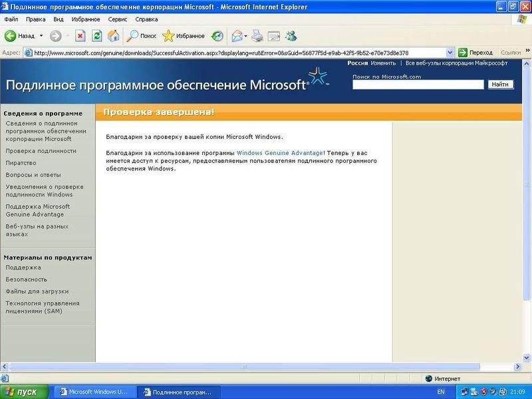
Task: Click the Найти search button
Action: (x=499, y=84)
